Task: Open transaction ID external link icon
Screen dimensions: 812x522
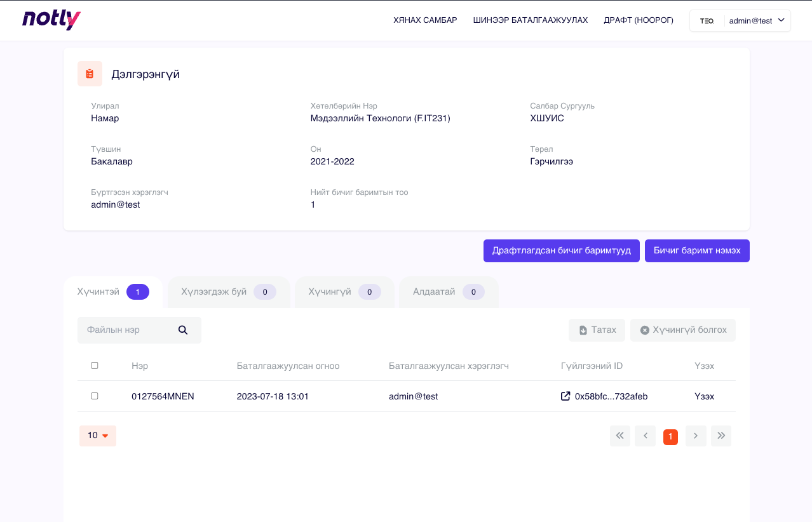Action: [565, 396]
